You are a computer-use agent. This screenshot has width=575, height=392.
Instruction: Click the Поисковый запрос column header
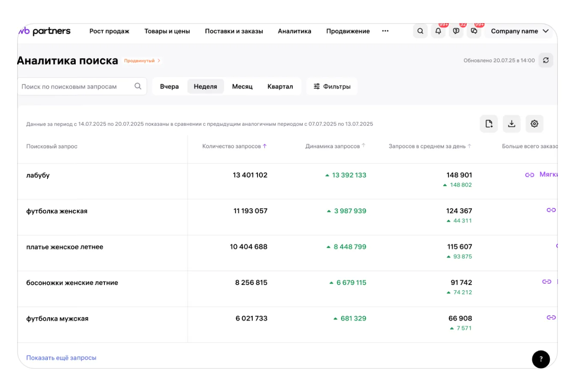(52, 146)
